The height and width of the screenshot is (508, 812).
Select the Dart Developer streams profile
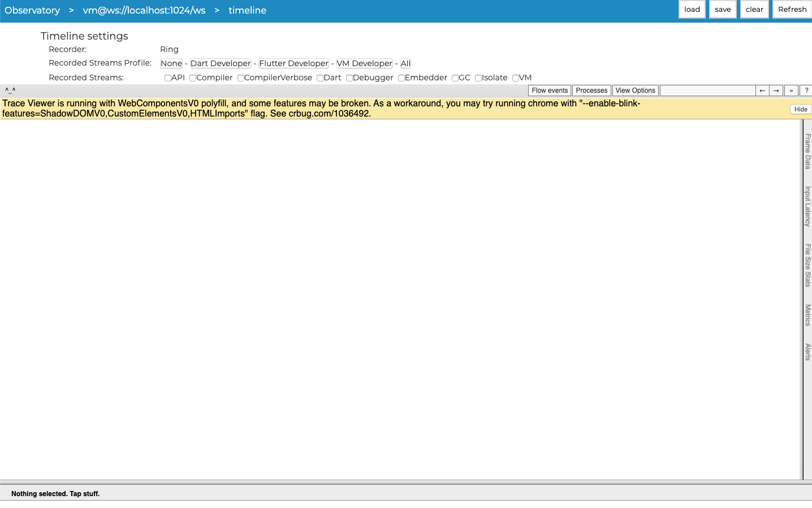point(221,63)
